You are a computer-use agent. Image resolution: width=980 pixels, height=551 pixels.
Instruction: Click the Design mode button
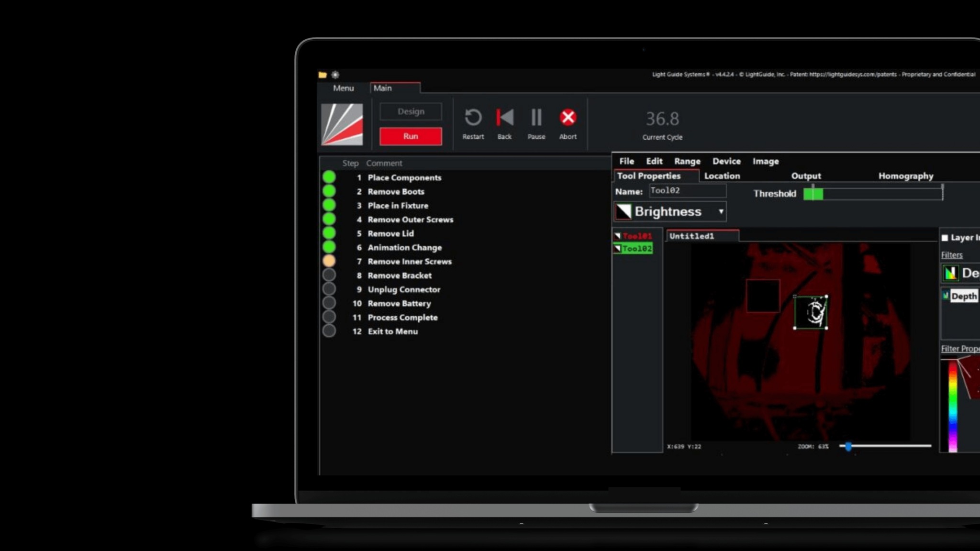pyautogui.click(x=411, y=111)
